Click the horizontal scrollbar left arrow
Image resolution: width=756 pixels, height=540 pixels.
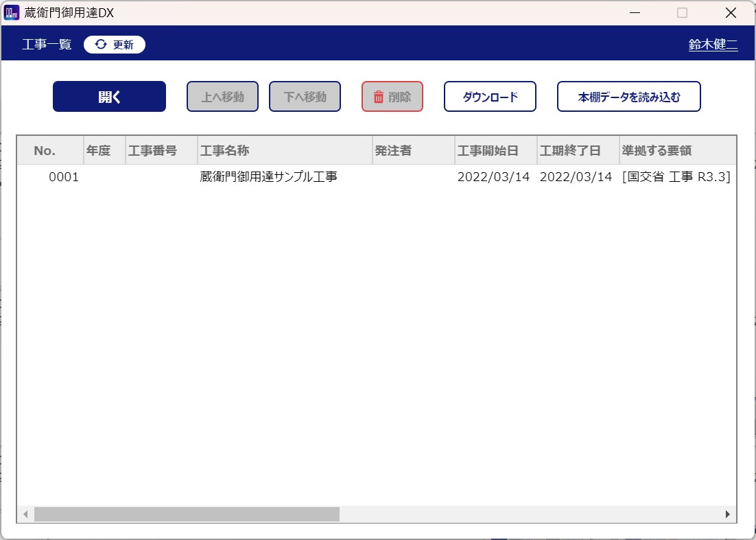tap(25, 514)
